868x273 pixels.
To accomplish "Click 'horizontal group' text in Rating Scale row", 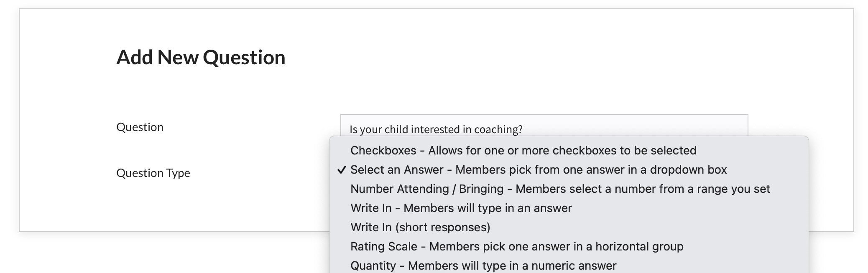I will [639, 247].
